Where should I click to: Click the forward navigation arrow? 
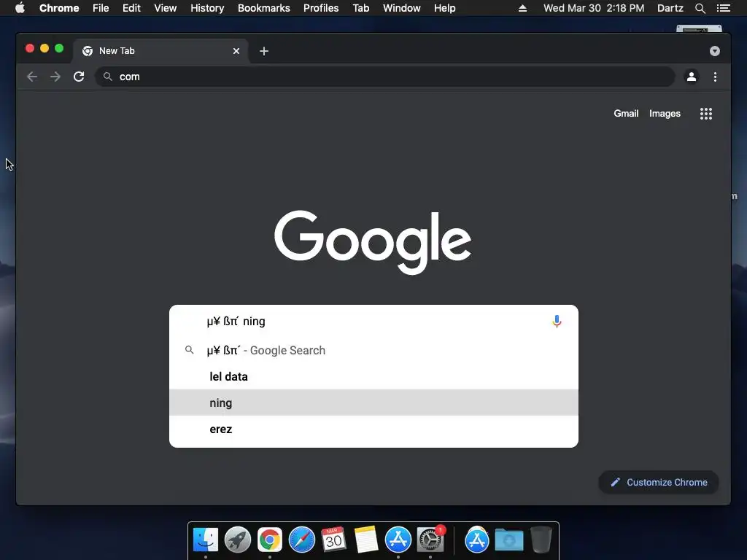pyautogui.click(x=55, y=77)
